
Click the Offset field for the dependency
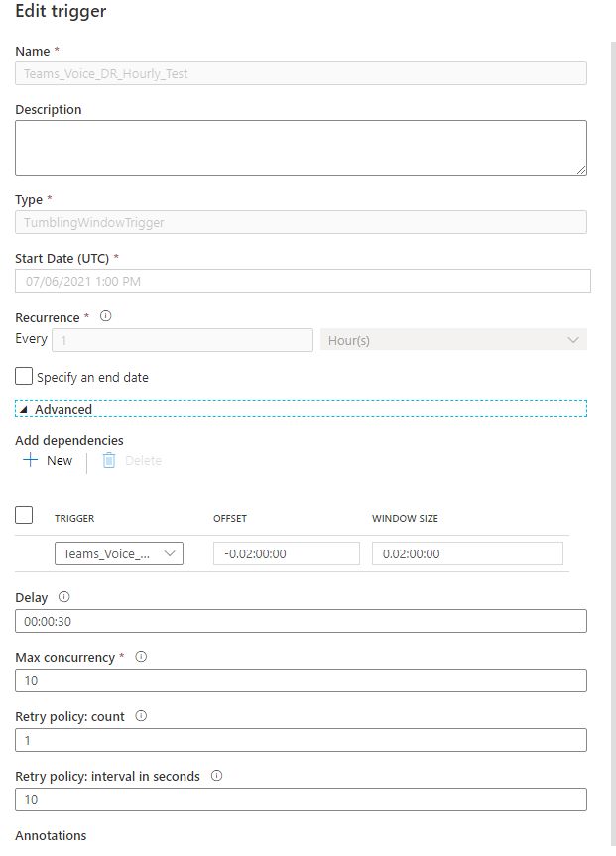(287, 554)
